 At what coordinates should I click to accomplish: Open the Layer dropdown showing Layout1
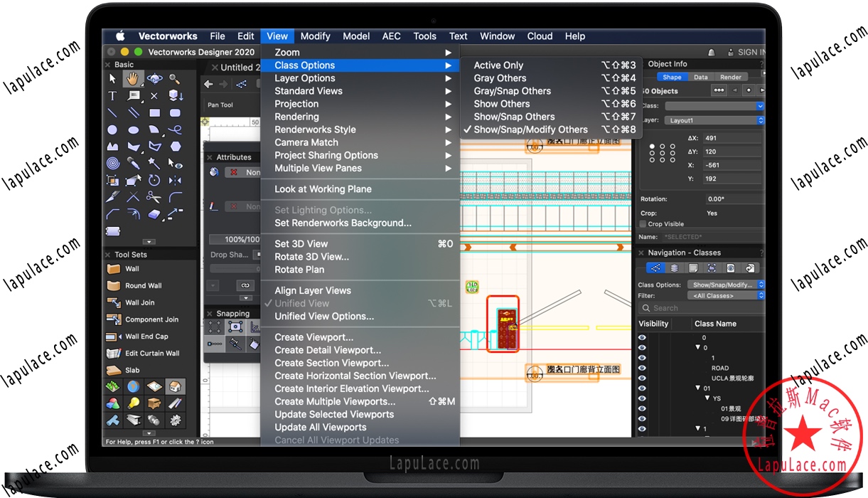coord(714,120)
